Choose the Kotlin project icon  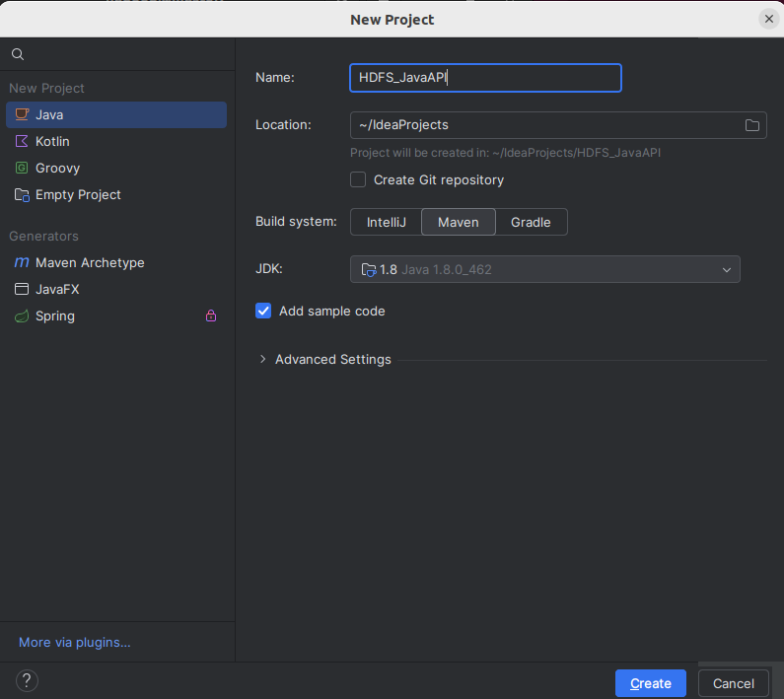pos(22,141)
